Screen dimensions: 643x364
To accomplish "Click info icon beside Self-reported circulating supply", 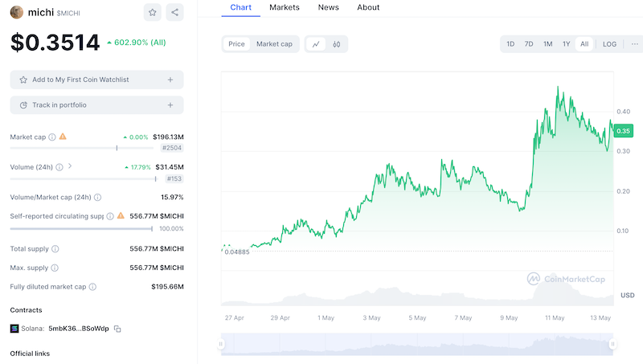I will [x=110, y=216].
